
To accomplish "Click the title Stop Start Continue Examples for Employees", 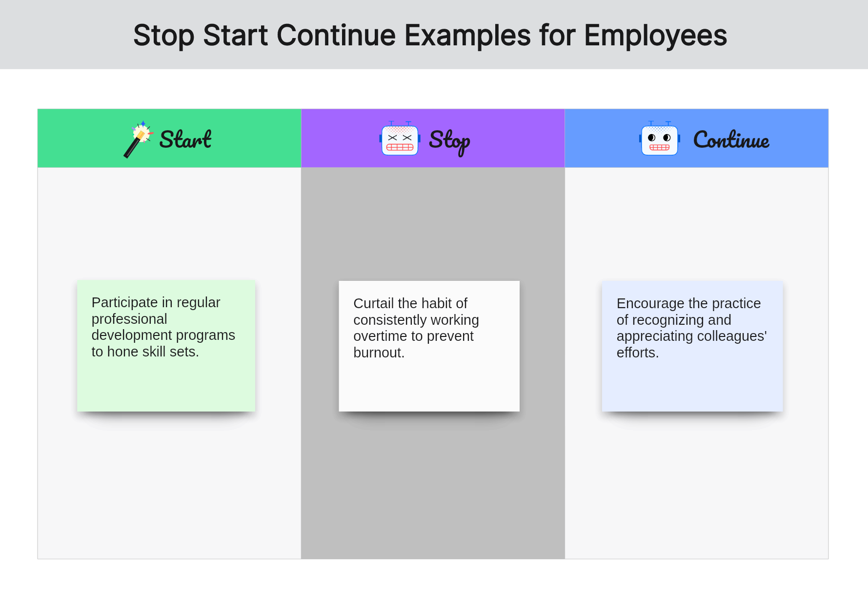I will (430, 35).
